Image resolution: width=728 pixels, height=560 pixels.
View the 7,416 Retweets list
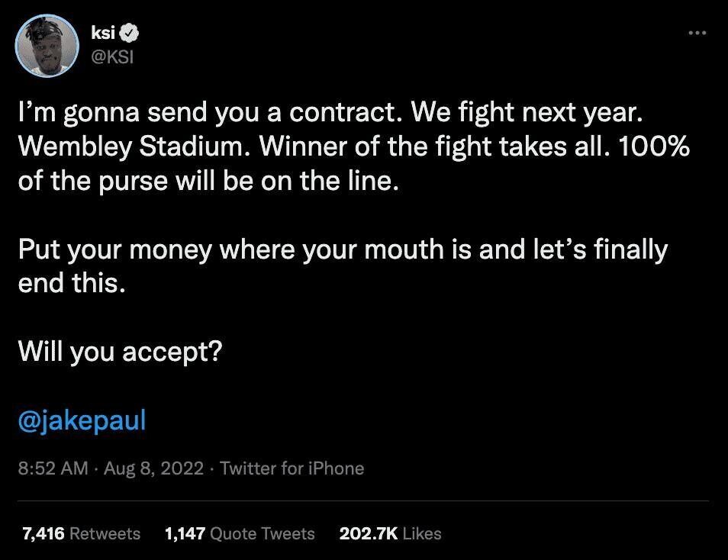pos(81,533)
